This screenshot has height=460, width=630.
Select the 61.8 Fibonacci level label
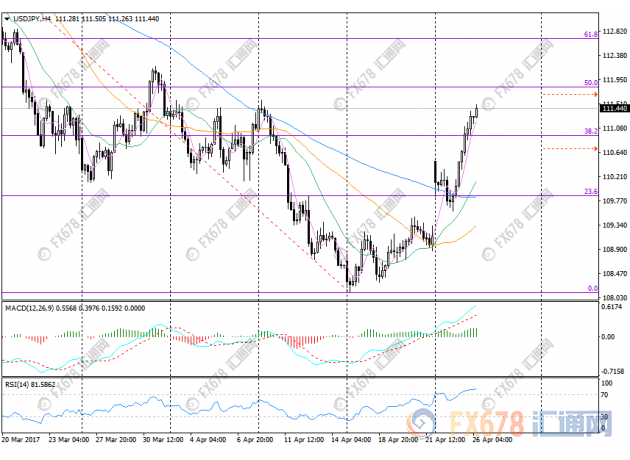(x=590, y=34)
